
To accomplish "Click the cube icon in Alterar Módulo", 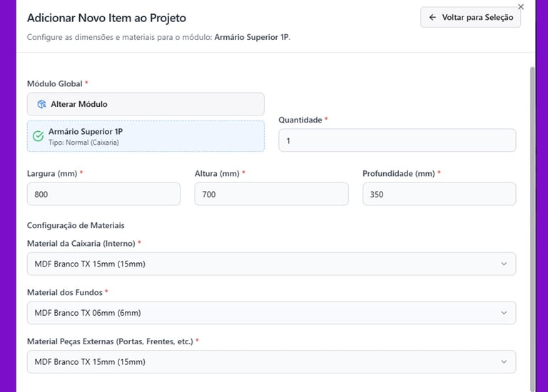I will (41, 104).
